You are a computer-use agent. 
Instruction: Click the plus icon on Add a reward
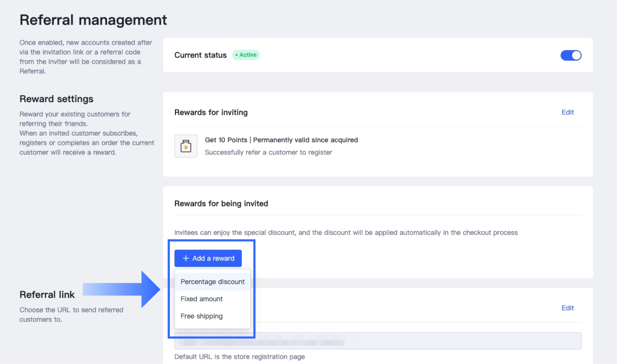186,258
